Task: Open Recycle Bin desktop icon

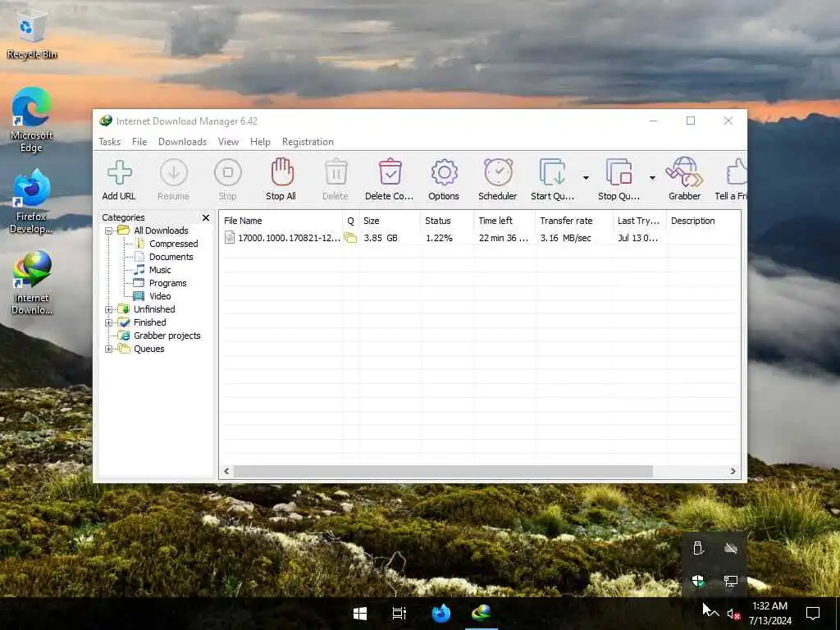Action: pyautogui.click(x=31, y=35)
